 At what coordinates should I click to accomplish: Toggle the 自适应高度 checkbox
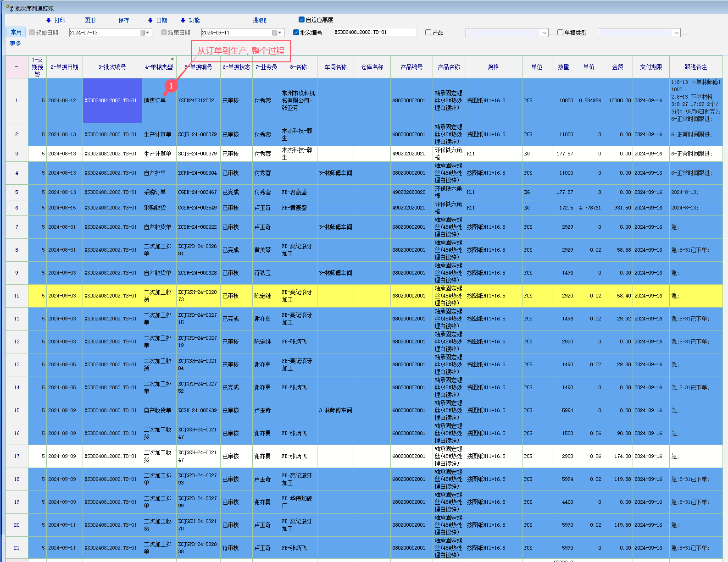(301, 20)
